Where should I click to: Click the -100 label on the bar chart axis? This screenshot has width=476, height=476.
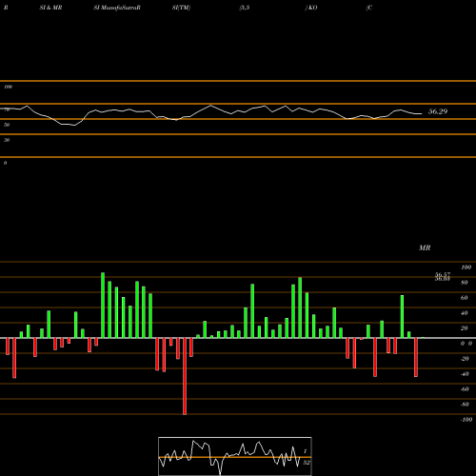[466, 420]
